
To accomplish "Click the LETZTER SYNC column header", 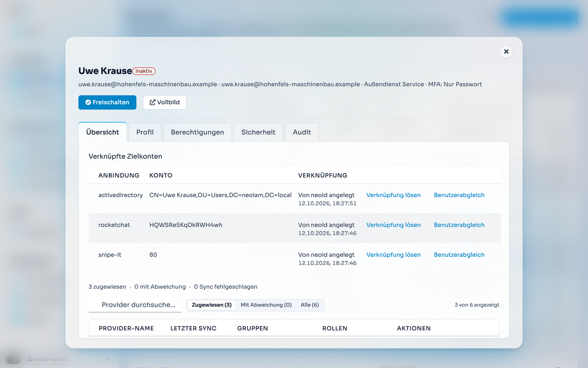I will pyautogui.click(x=194, y=328).
